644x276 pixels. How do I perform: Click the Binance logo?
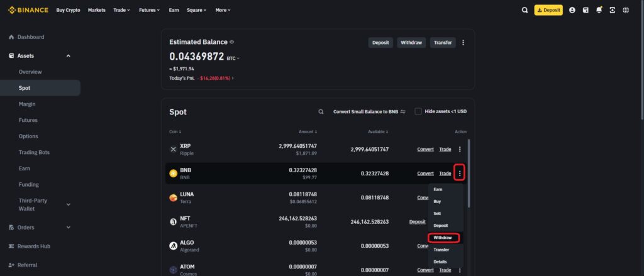coord(28,10)
